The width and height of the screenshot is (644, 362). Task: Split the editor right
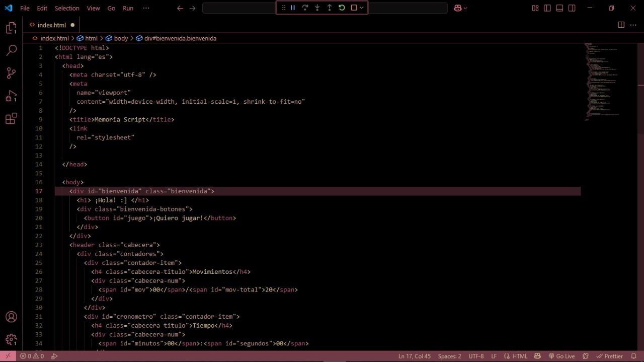point(621,25)
